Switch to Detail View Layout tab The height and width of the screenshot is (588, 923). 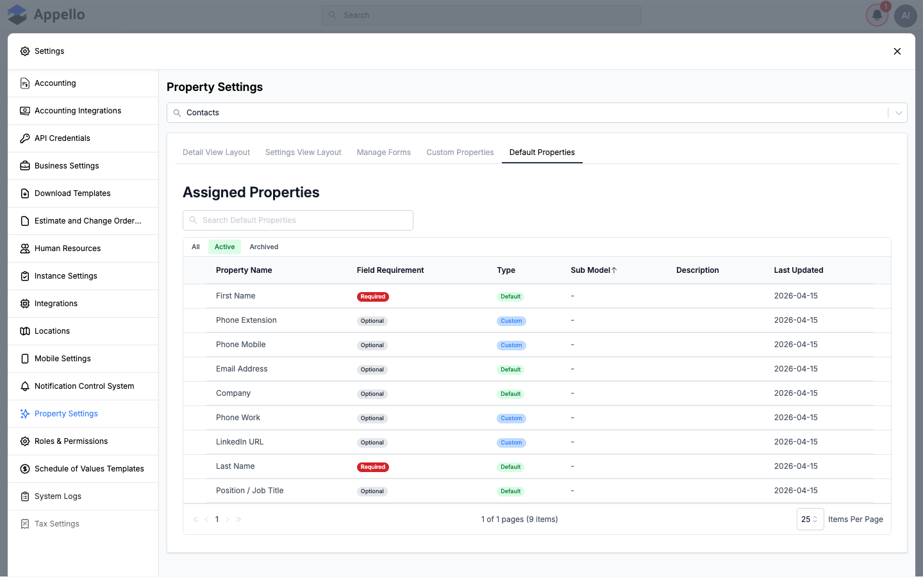tap(216, 152)
